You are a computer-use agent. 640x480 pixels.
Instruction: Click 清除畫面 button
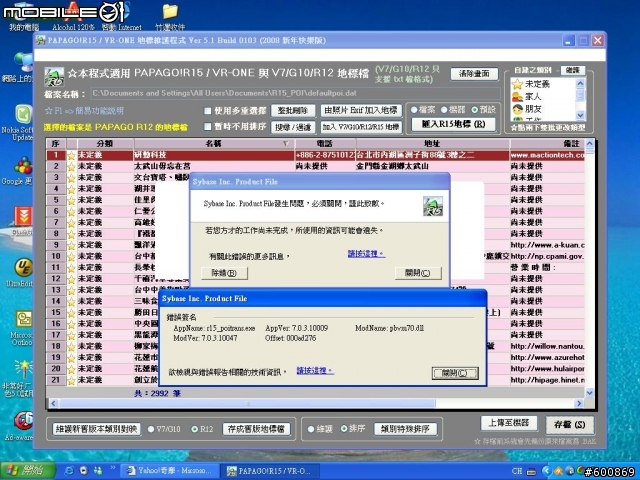(x=474, y=74)
